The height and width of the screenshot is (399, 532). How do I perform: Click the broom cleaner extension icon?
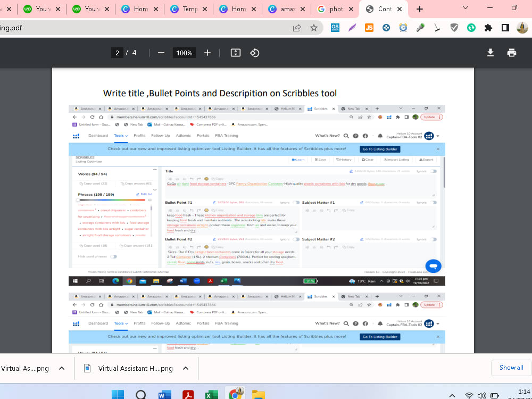[437, 28]
